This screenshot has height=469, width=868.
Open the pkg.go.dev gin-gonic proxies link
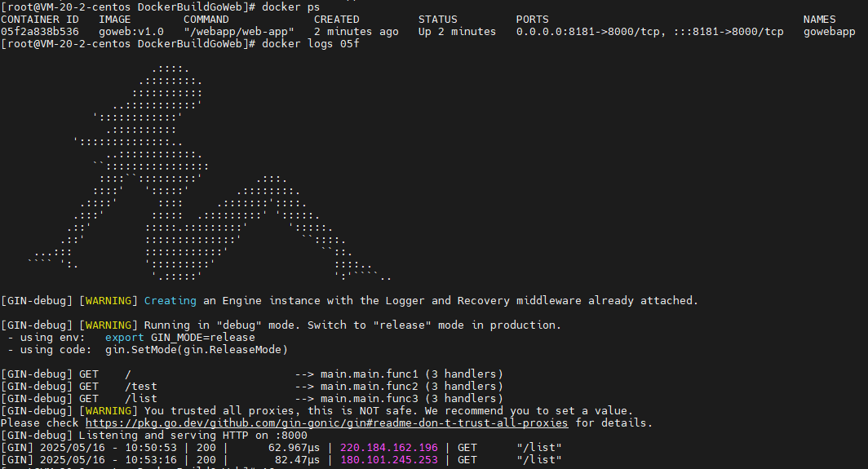click(x=326, y=423)
